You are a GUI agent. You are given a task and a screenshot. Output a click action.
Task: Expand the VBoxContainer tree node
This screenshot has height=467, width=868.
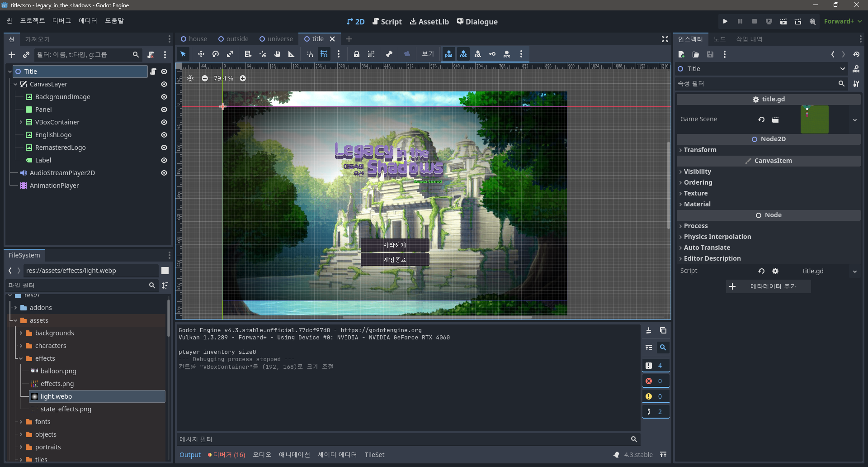[21, 122]
